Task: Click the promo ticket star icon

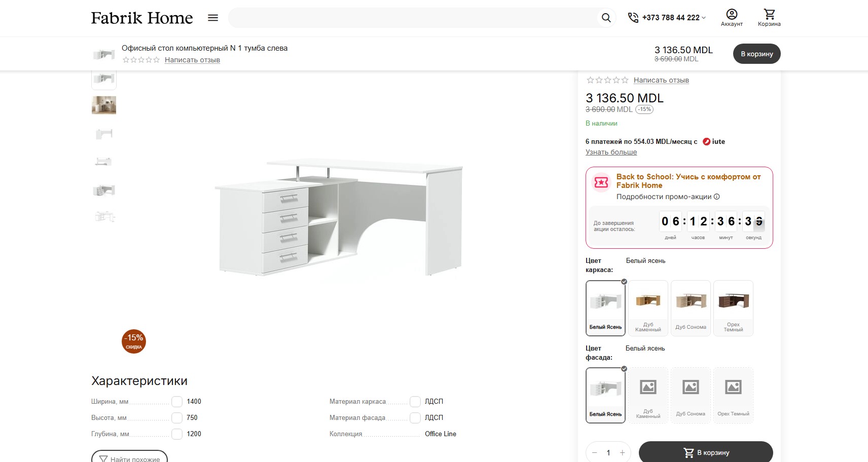Action: 601,182
